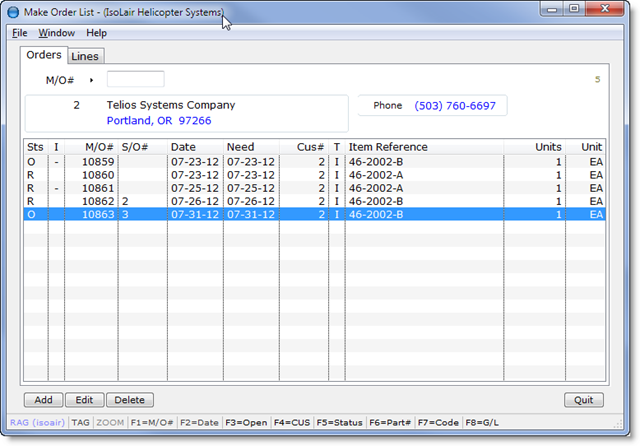Open the File menu
Image resolution: width=640 pixels, height=446 pixels.
[x=20, y=33]
